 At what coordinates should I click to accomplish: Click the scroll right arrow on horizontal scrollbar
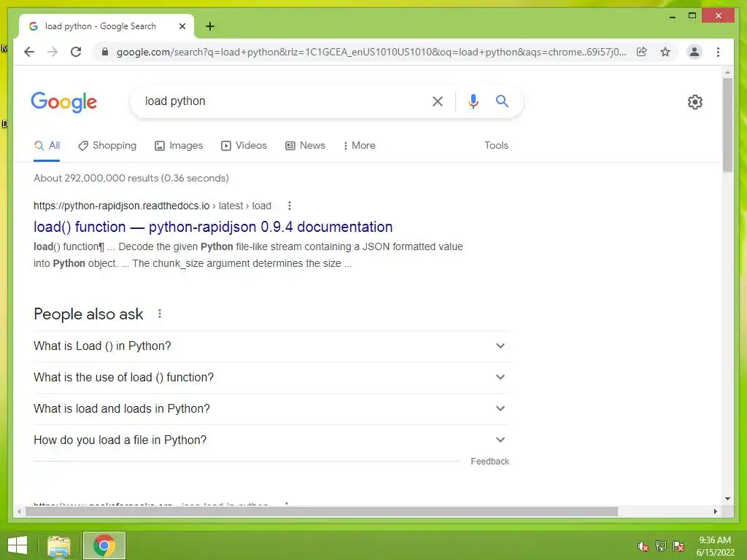715,511
